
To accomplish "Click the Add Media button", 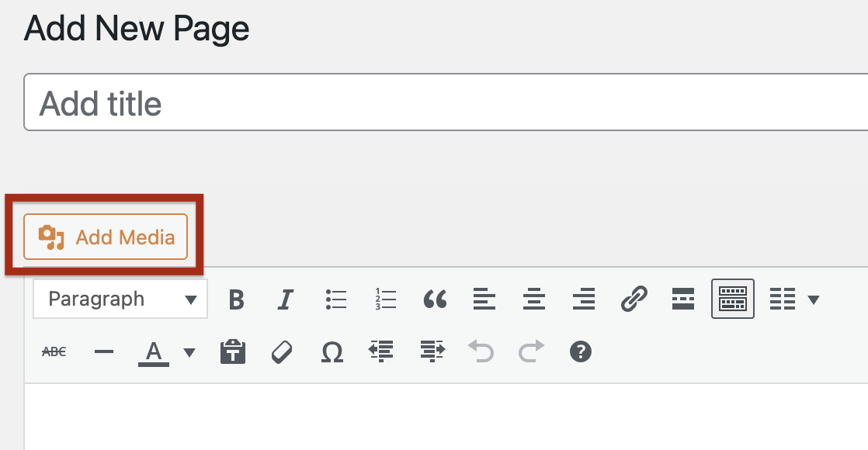I will tap(106, 237).
